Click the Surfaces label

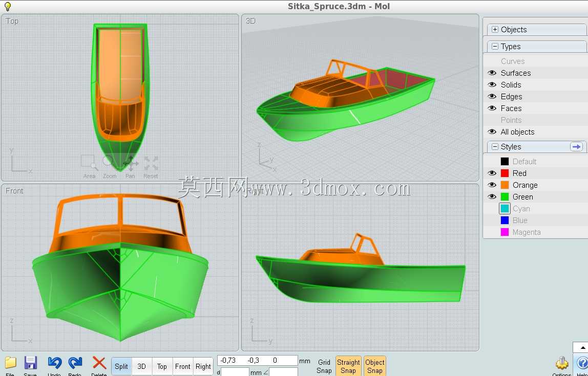pos(516,73)
